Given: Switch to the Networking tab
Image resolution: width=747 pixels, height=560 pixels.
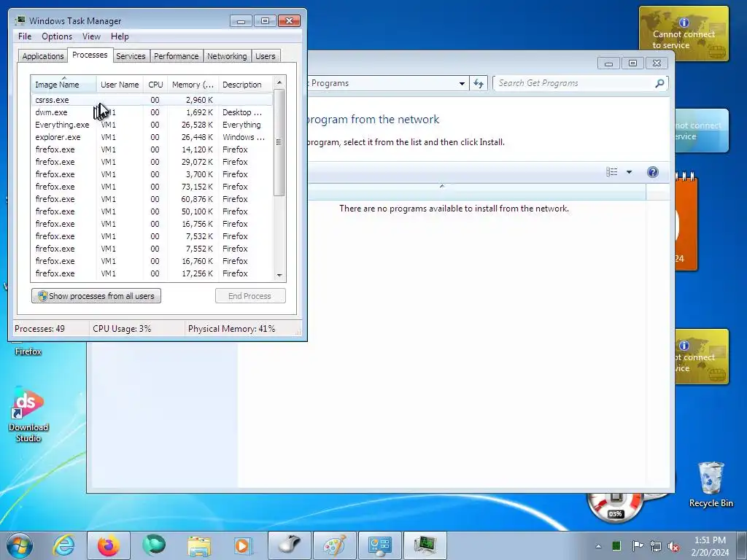Looking at the screenshot, I should coord(227,56).
